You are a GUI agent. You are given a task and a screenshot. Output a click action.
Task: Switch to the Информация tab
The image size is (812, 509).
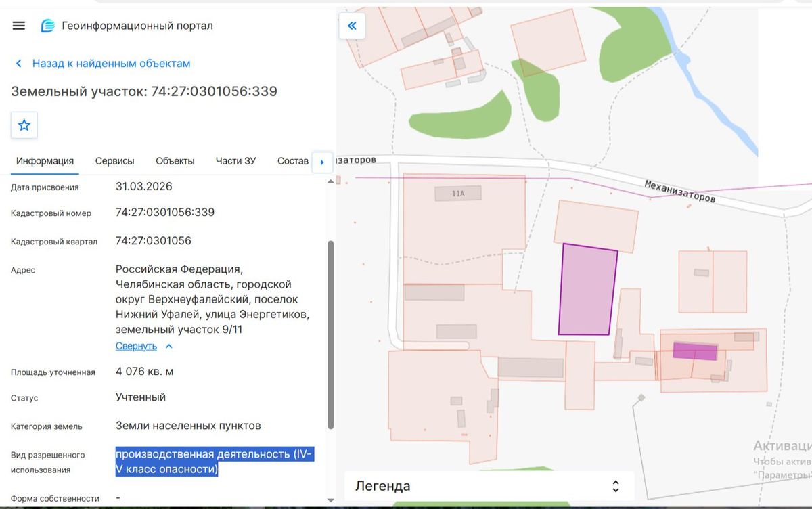45,161
